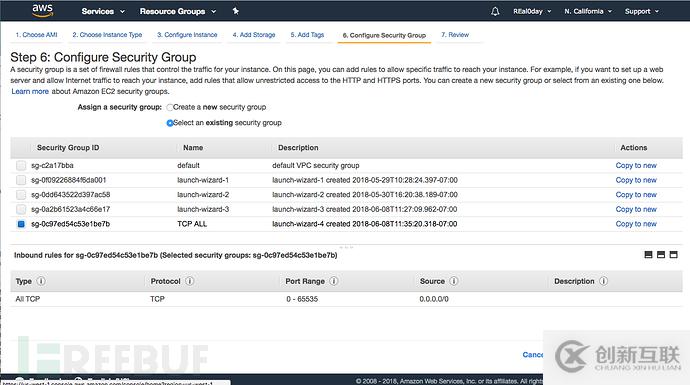
Task: Go to the 7. Review step tab
Action: 455,35
